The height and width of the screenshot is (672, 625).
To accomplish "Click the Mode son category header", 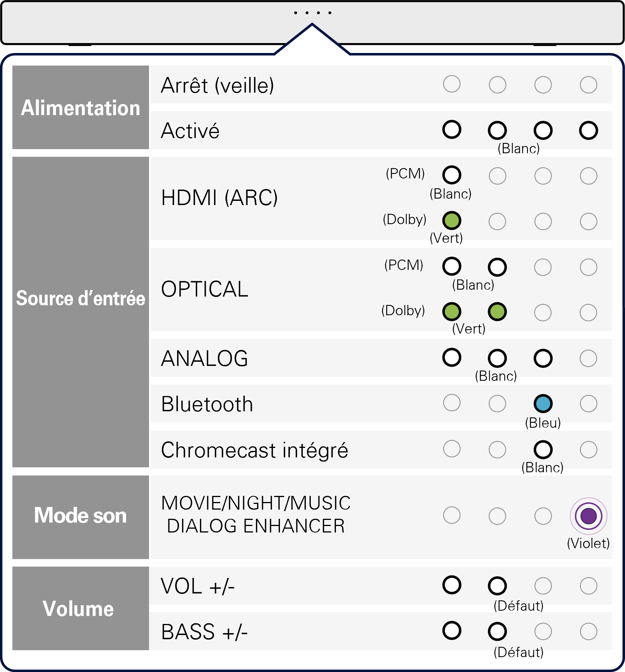I will [80, 515].
